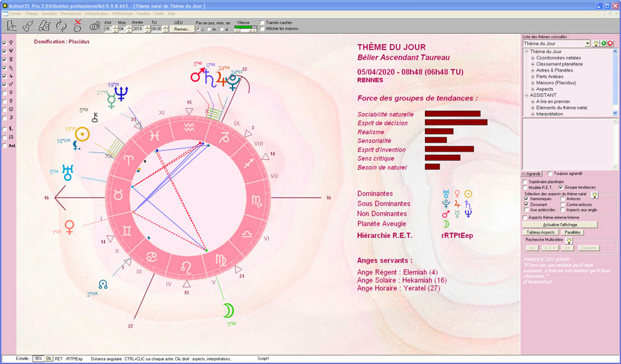Enable the Transits cachés checkbox
621x364 pixels.
point(262,22)
